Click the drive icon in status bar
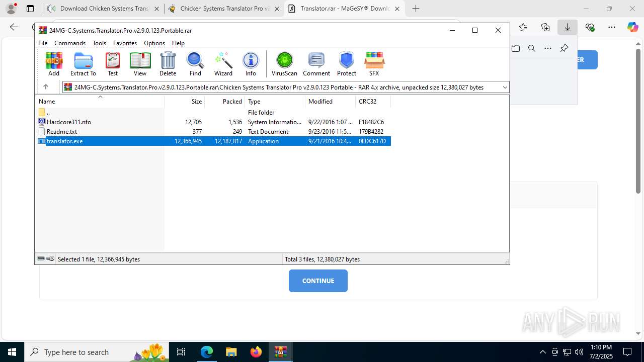 click(x=41, y=259)
